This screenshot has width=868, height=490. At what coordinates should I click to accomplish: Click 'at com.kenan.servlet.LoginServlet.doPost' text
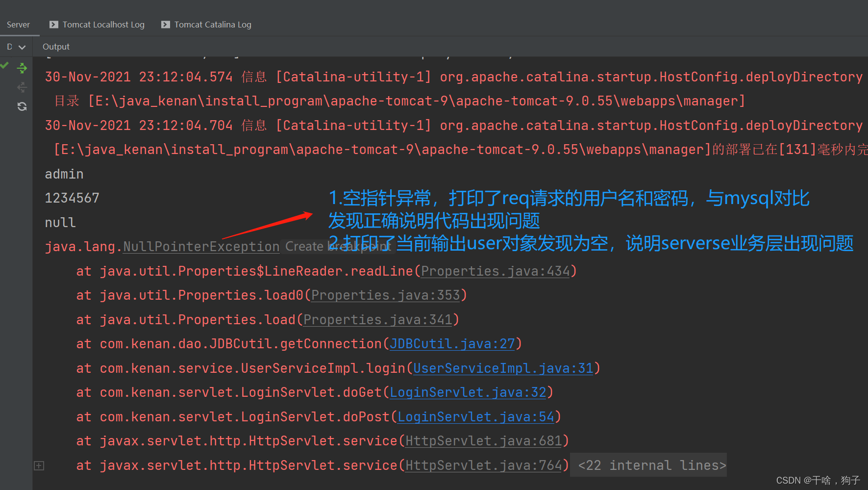pos(233,416)
